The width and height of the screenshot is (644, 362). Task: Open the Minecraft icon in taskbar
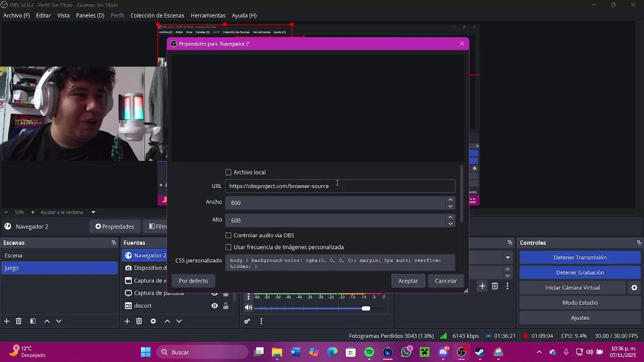click(425, 352)
